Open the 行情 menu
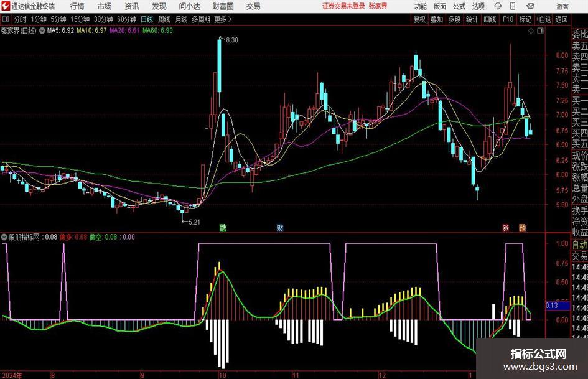The width and height of the screenshot is (588, 379). (x=77, y=6)
